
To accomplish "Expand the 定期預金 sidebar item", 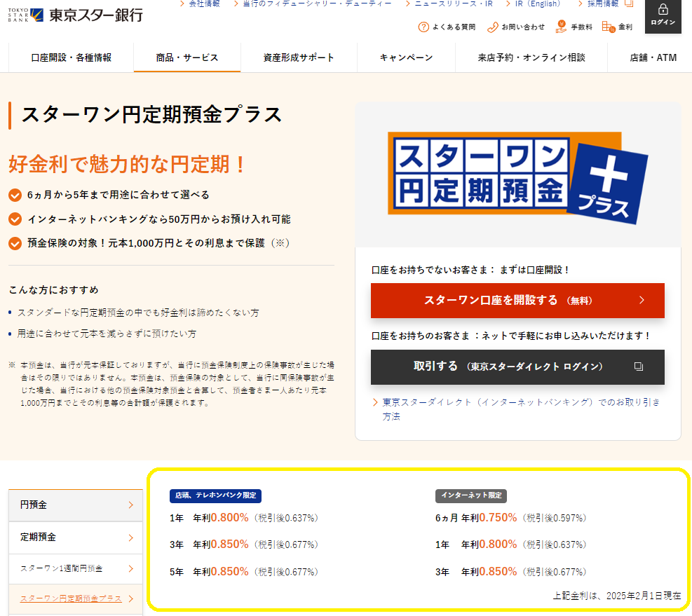I will coord(76,538).
